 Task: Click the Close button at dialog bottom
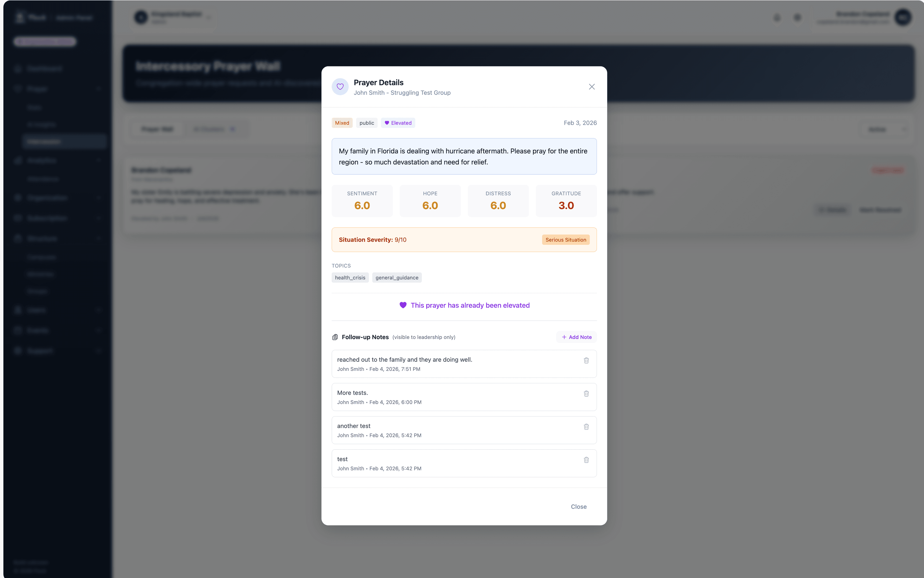578,507
